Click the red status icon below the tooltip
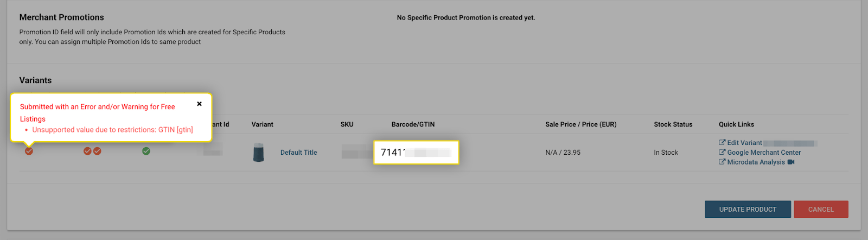 (x=29, y=151)
